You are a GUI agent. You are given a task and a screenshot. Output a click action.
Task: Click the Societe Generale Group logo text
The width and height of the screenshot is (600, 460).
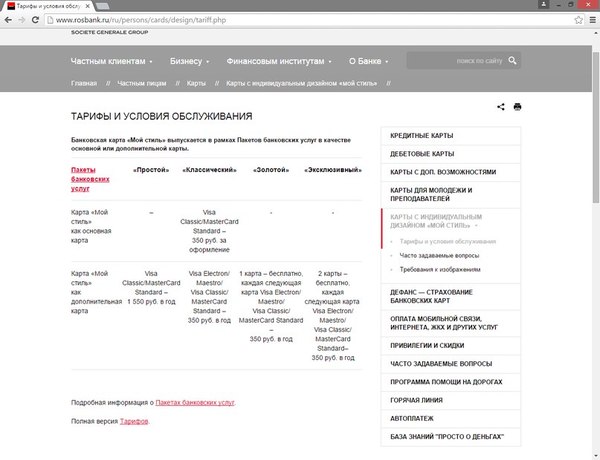pyautogui.click(x=109, y=32)
